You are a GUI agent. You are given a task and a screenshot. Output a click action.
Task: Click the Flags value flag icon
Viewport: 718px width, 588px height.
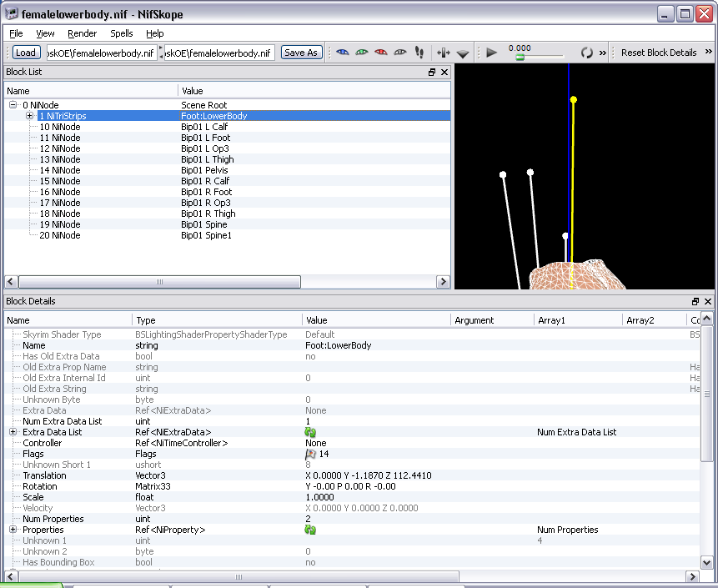point(311,455)
